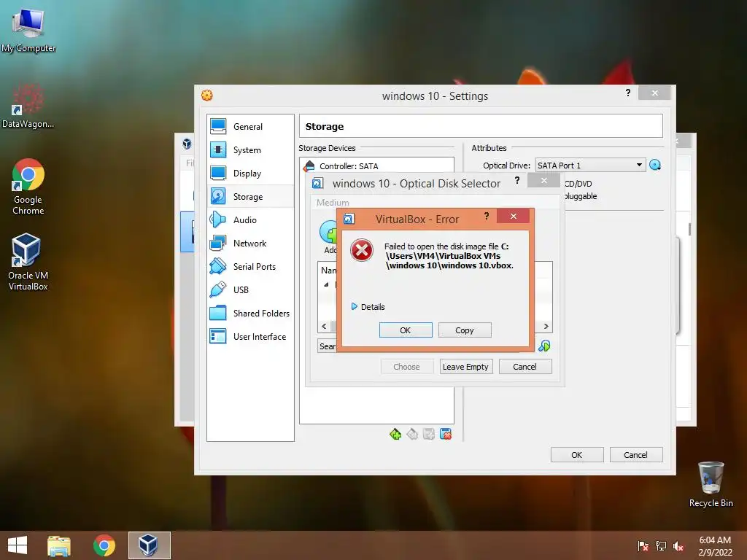Image resolution: width=747 pixels, height=560 pixels.
Task: Click USB plug icon in sidebar
Action: coord(218,289)
